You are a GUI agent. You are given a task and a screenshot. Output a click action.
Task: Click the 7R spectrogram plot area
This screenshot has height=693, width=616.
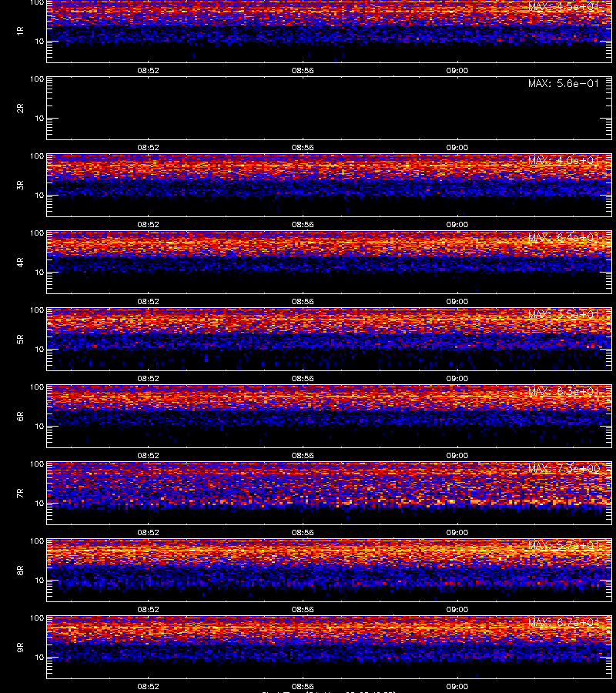(330, 494)
